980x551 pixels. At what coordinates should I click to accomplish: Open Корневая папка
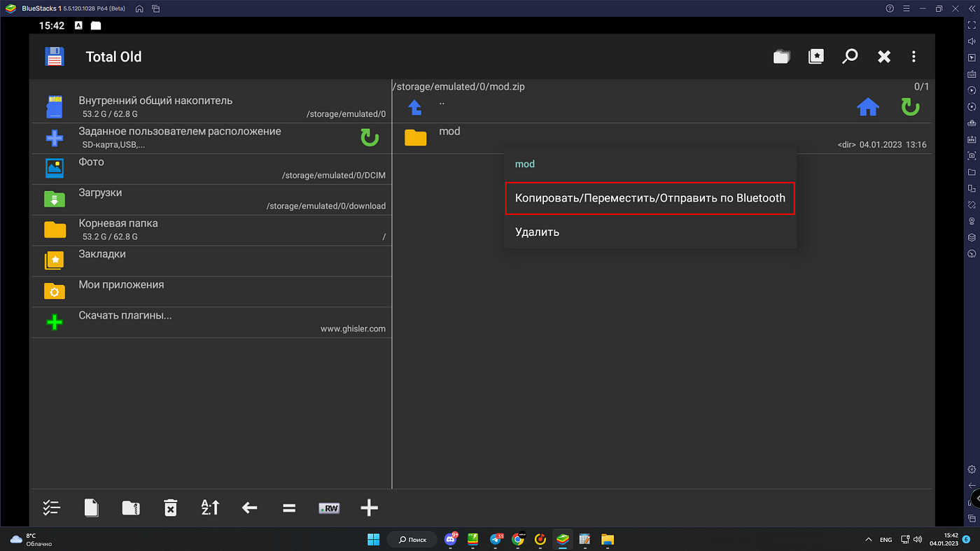211,230
